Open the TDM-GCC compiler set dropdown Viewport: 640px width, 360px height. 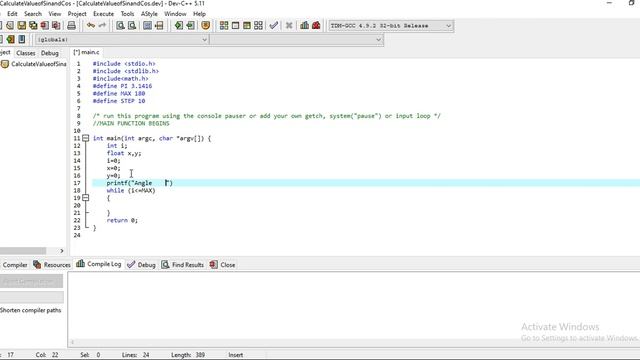click(391, 26)
